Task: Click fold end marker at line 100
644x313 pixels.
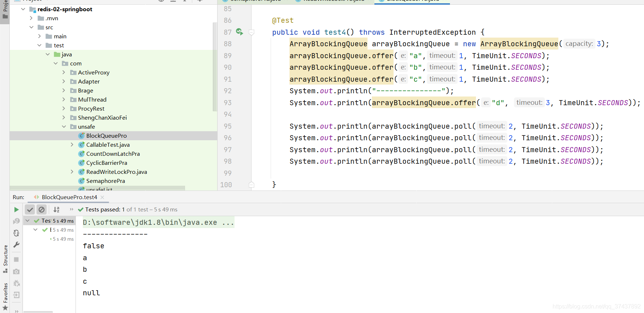Action: [252, 185]
